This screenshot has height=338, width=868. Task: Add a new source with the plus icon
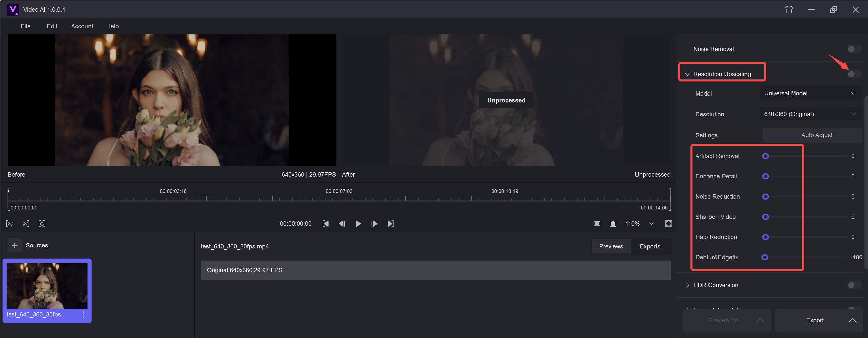(14, 245)
